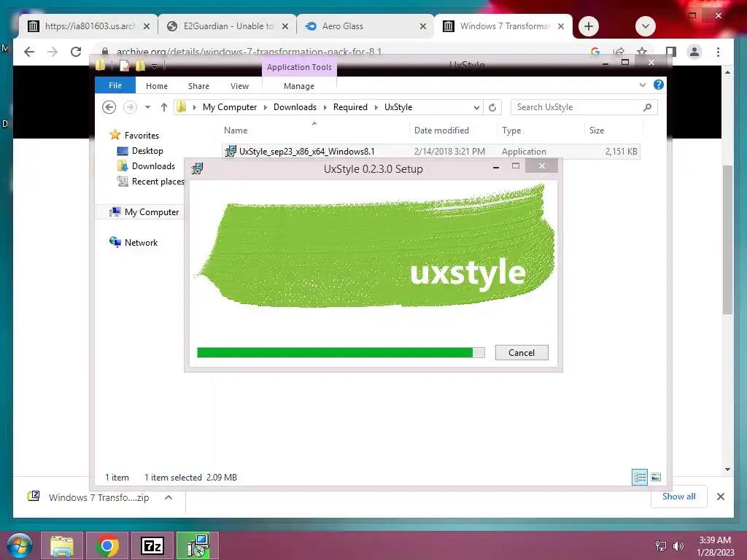Click the Chrome page vertical scrollbar
Viewport: 747px width, 560px height.
click(727, 238)
